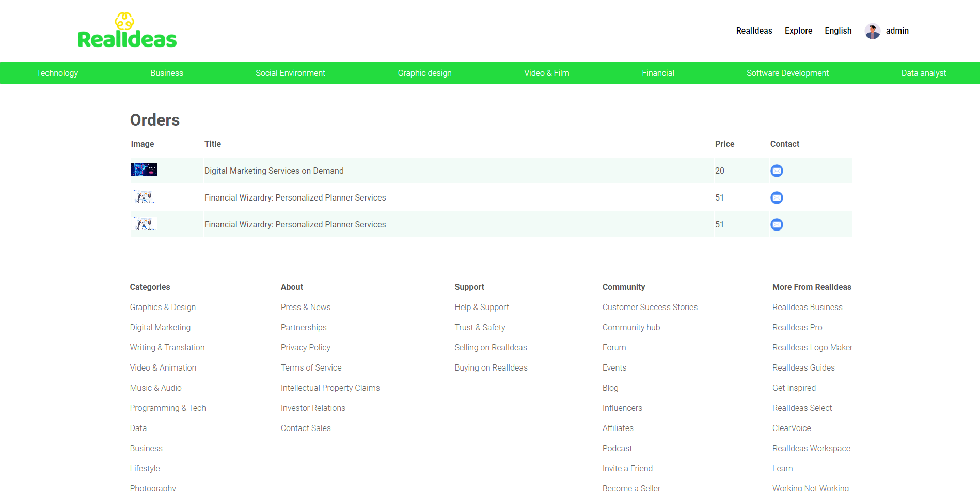Screen dimensions: 980x491
Task: Click contact mail icon in third order row
Action: click(777, 224)
